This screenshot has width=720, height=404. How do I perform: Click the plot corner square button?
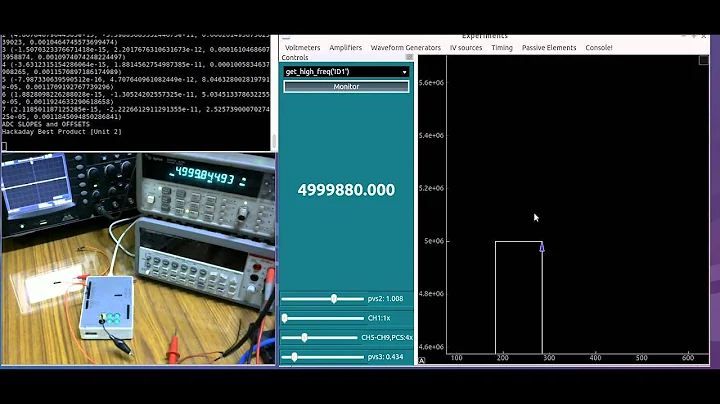pyautogui.click(x=703, y=60)
